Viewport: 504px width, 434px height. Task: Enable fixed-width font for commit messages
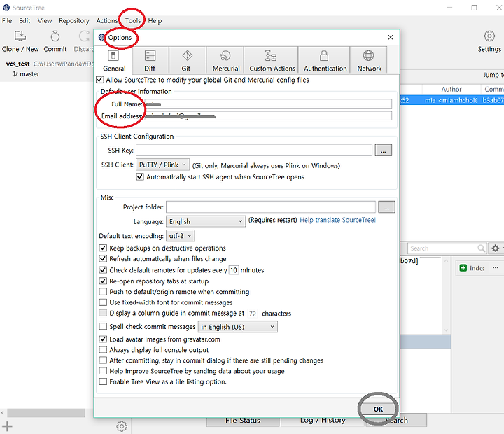(103, 302)
